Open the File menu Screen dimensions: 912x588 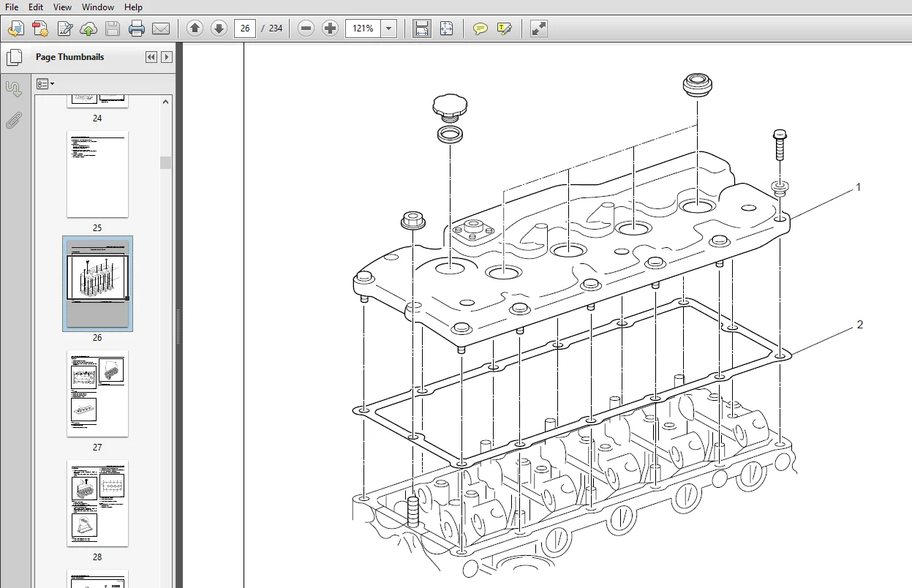tap(12, 7)
